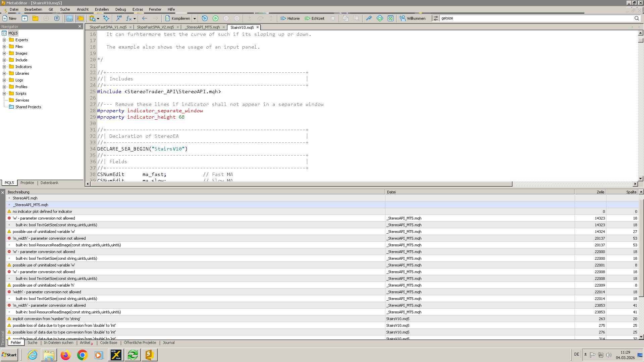Switch to the SlopeFastSMA_V2.mq5 tab

(x=155, y=27)
